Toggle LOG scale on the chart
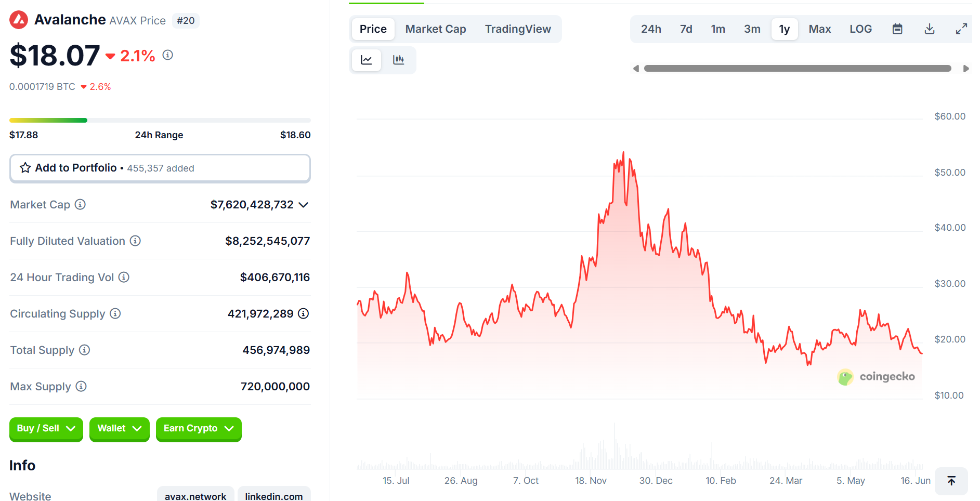Viewport: 980px width, 501px height. [x=860, y=29]
